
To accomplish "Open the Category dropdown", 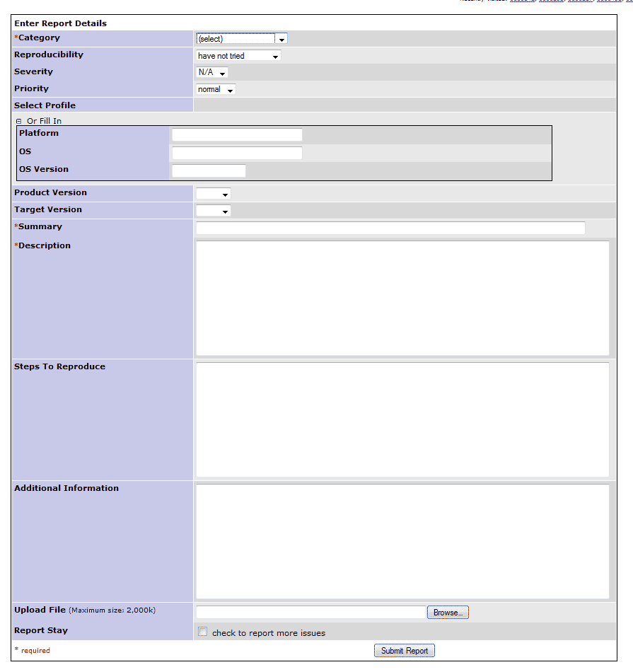I will pos(241,39).
